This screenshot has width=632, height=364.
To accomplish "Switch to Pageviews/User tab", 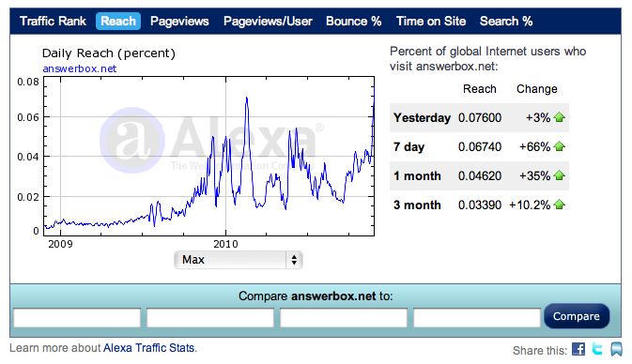I will pyautogui.click(x=268, y=21).
